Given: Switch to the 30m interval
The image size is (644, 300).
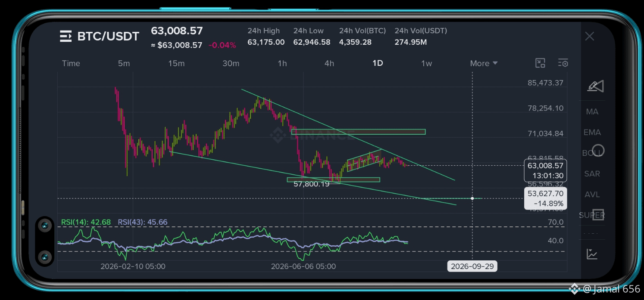Looking at the screenshot, I should coord(231,63).
